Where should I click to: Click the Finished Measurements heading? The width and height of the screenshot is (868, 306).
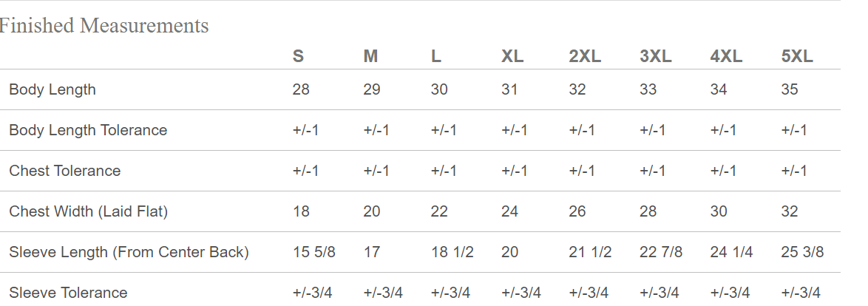pos(104,26)
